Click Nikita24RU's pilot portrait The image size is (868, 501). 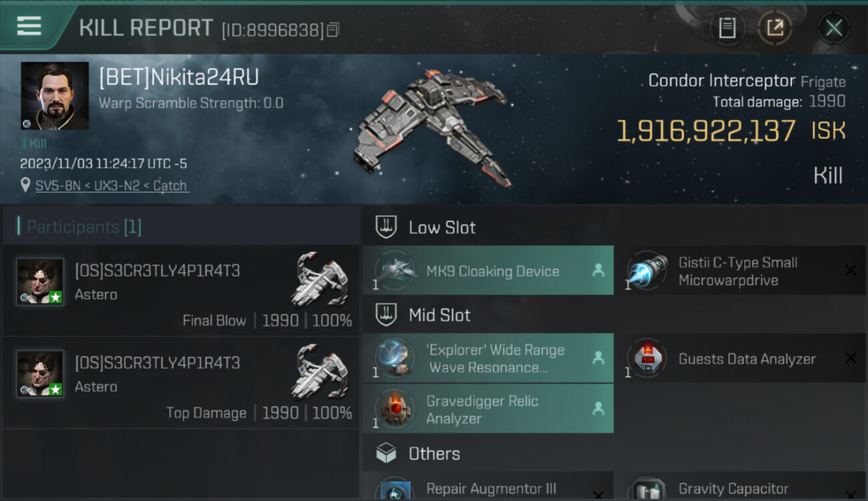[55, 96]
